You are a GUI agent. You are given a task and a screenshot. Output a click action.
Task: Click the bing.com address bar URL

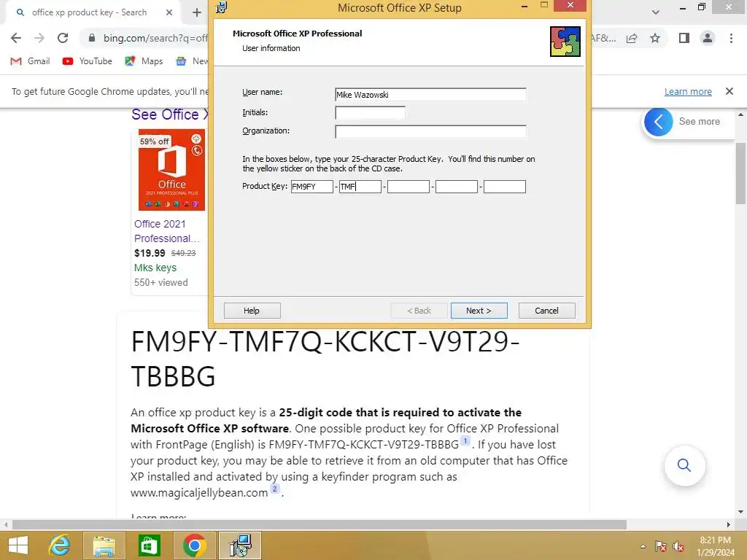(x=156, y=38)
